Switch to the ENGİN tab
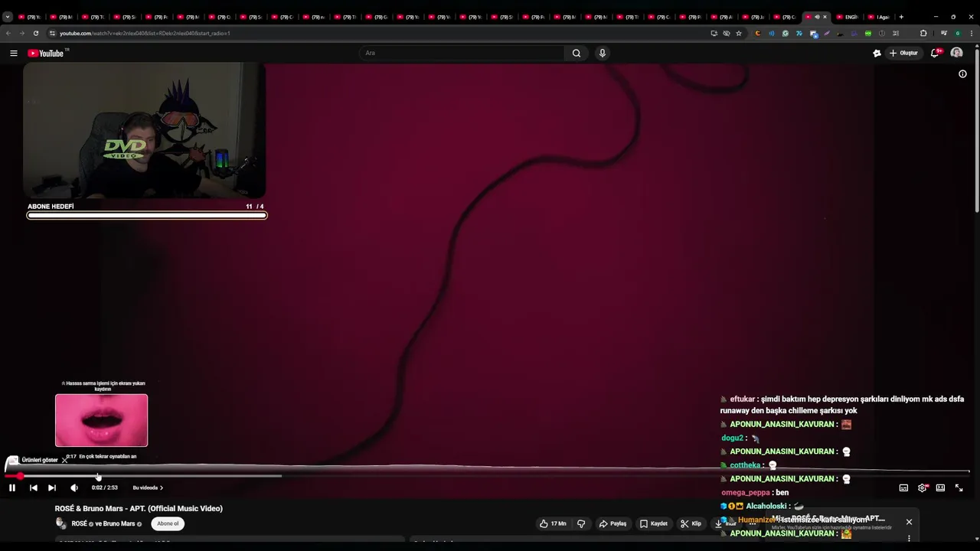 click(848, 17)
